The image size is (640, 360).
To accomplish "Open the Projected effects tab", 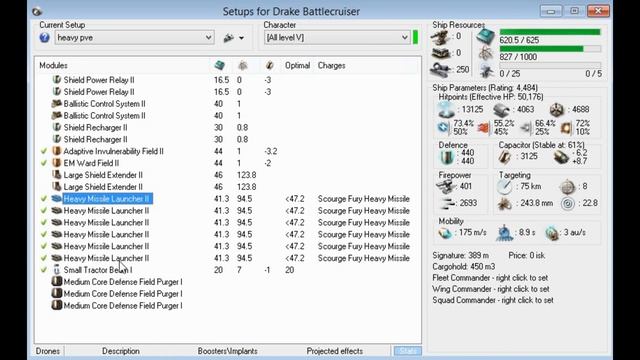I will pos(335,351).
